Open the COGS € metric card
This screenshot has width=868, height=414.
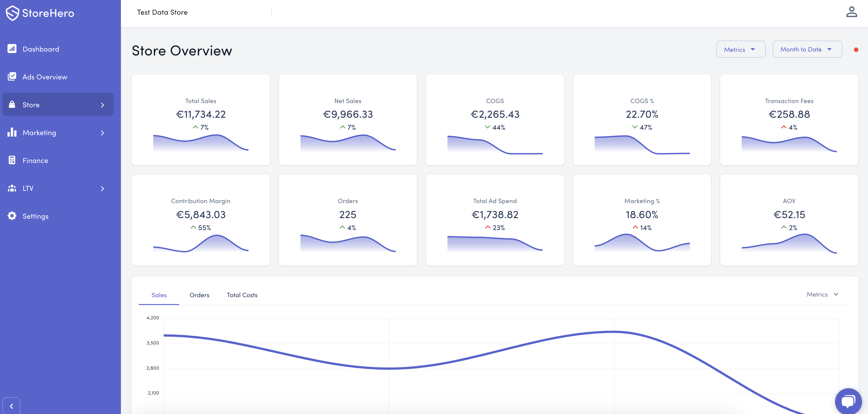pos(495,120)
